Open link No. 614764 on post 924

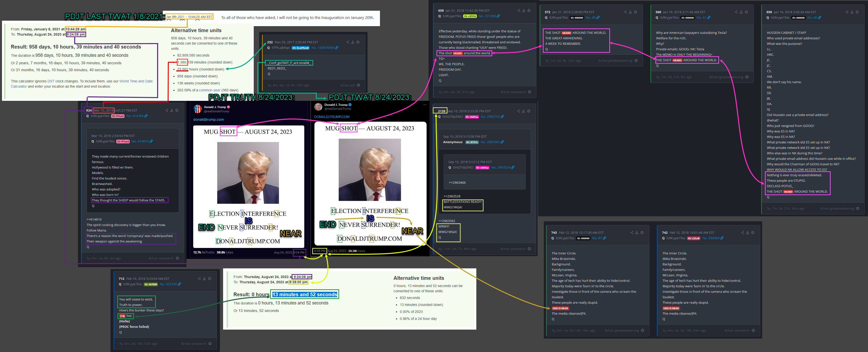137,116
